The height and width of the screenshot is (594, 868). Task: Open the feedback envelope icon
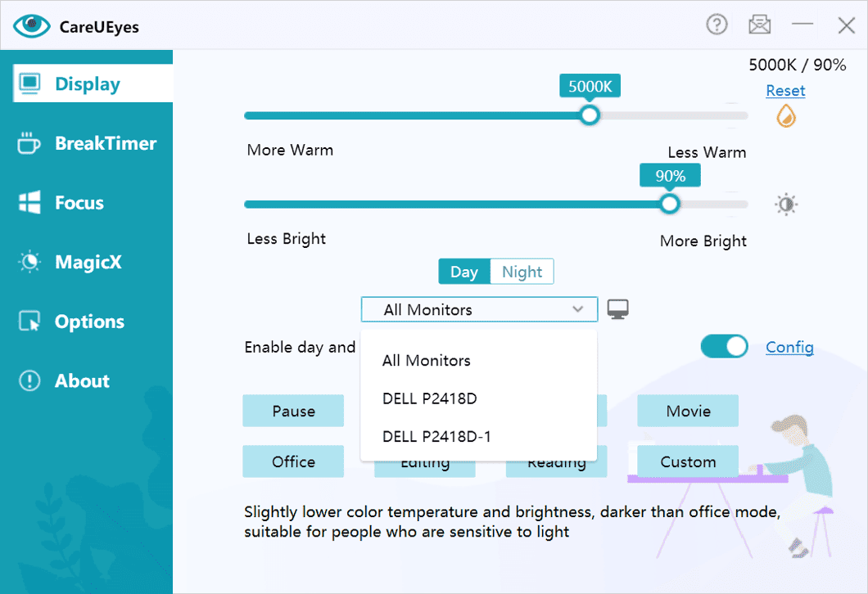pos(759,24)
